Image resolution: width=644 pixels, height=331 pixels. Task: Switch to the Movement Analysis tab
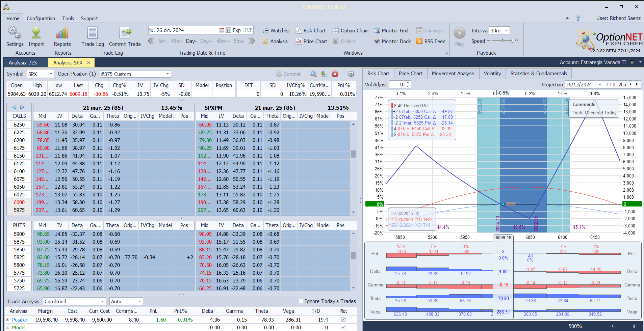pos(453,74)
